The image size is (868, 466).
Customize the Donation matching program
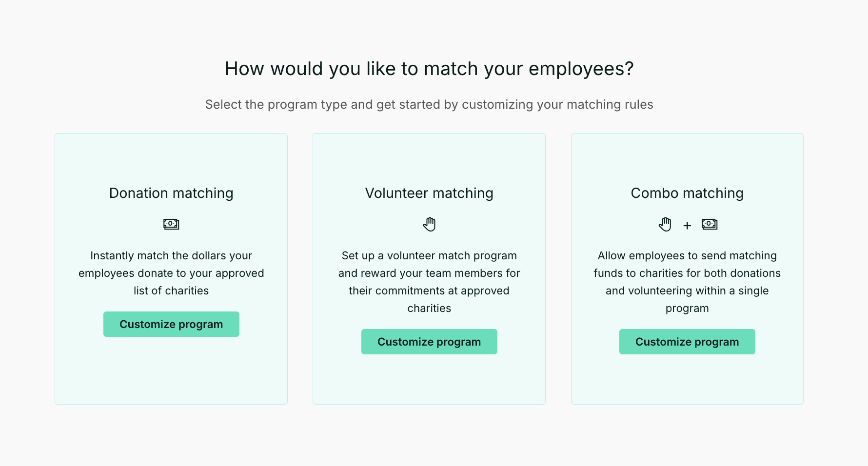171,324
